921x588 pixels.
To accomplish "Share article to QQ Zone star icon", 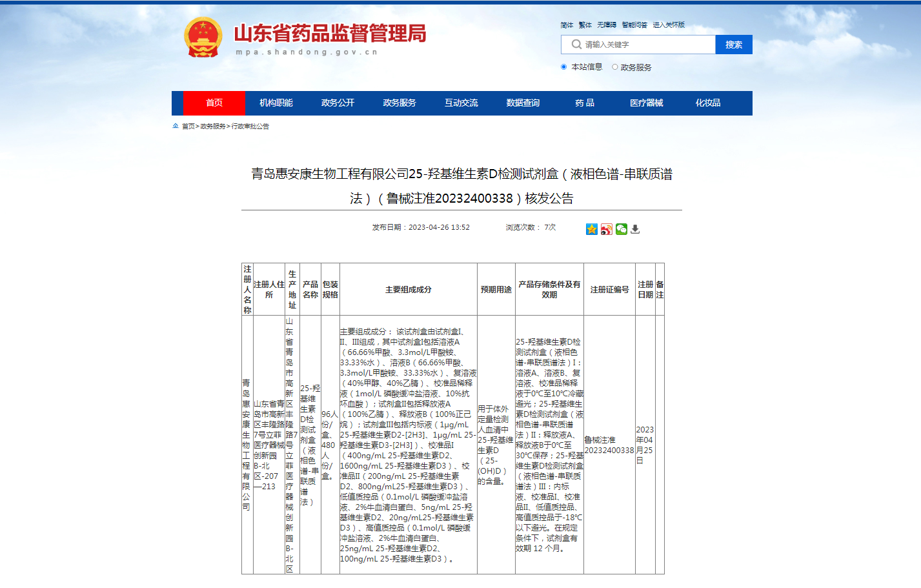I will click(x=591, y=229).
